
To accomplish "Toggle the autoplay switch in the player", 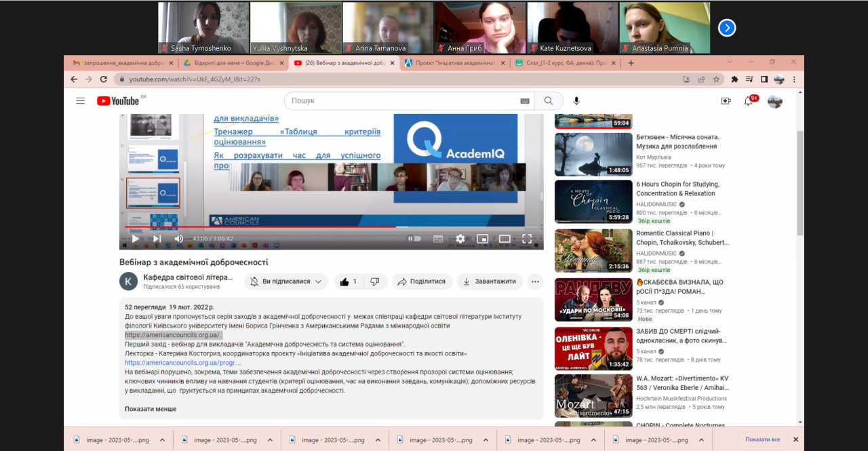I will (414, 239).
